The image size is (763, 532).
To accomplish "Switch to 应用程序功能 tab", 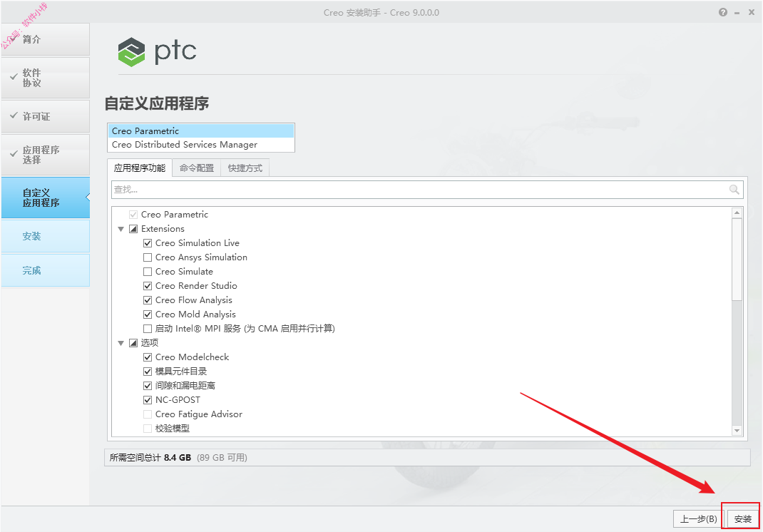I will pyautogui.click(x=140, y=168).
